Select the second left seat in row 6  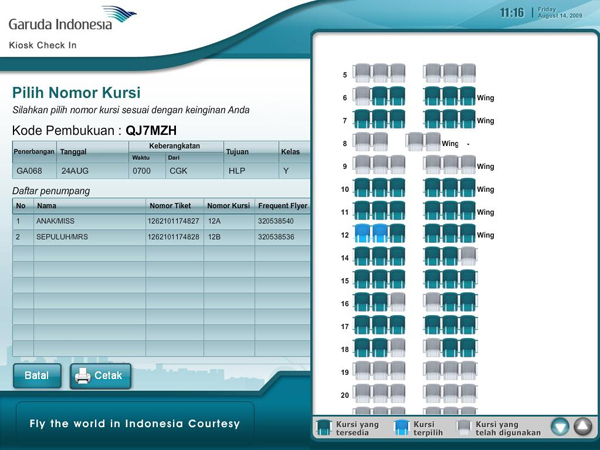tap(380, 97)
